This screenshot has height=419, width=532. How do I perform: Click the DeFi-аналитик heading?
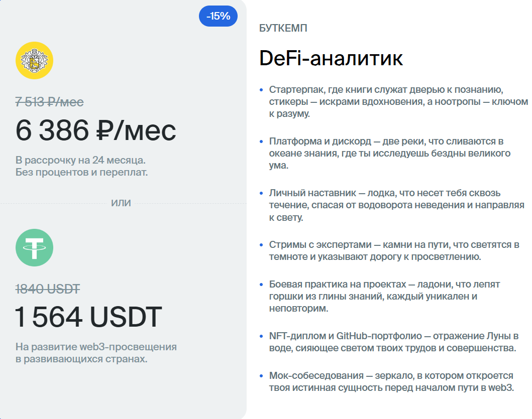pos(331,59)
